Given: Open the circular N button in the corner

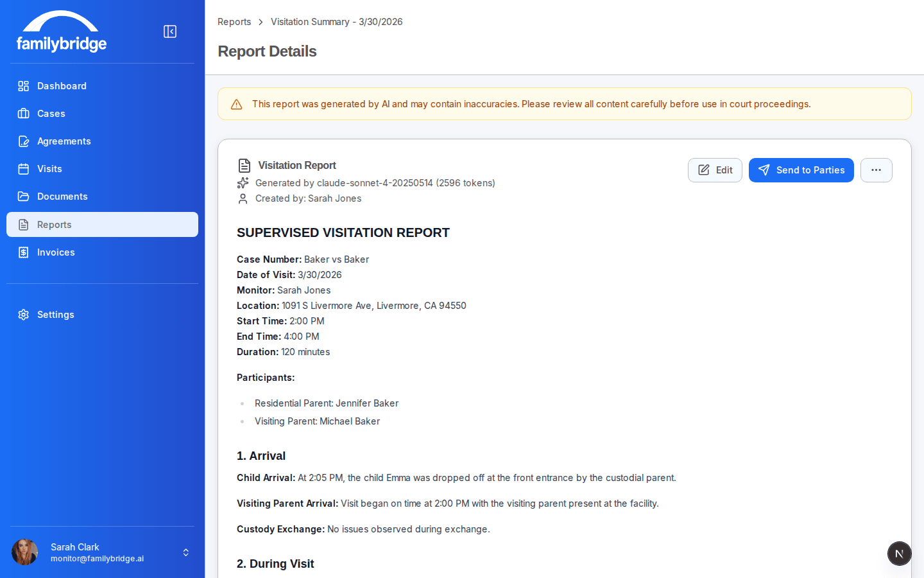Looking at the screenshot, I should pyautogui.click(x=899, y=553).
